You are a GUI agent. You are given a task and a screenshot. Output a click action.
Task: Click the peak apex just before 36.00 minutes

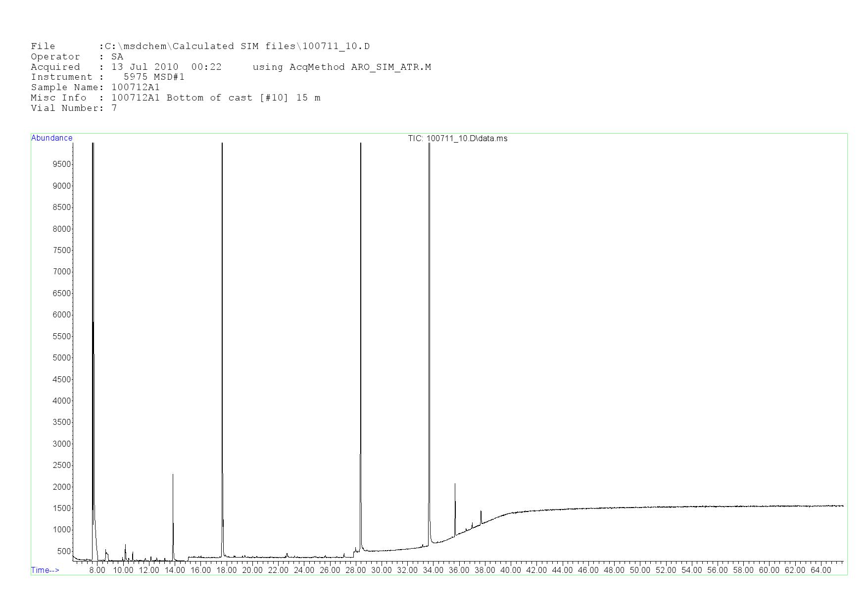click(455, 485)
